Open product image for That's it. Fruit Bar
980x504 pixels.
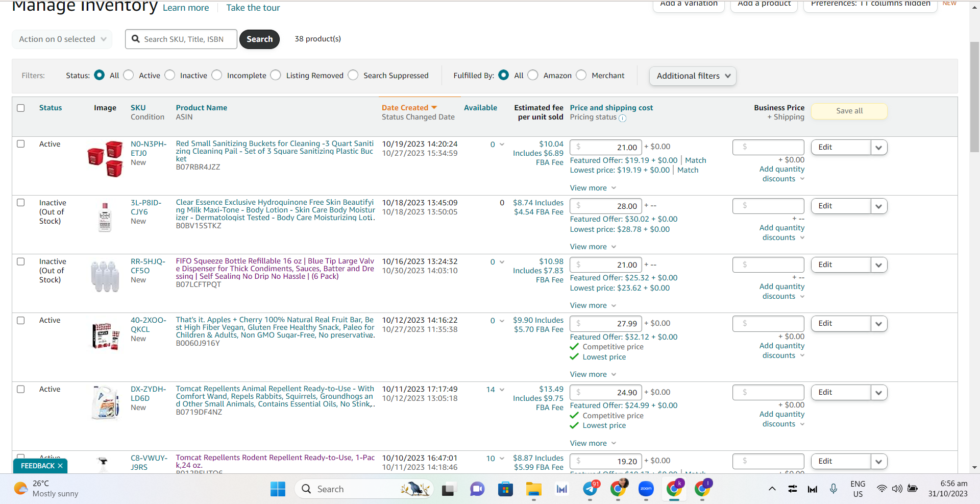105,336
